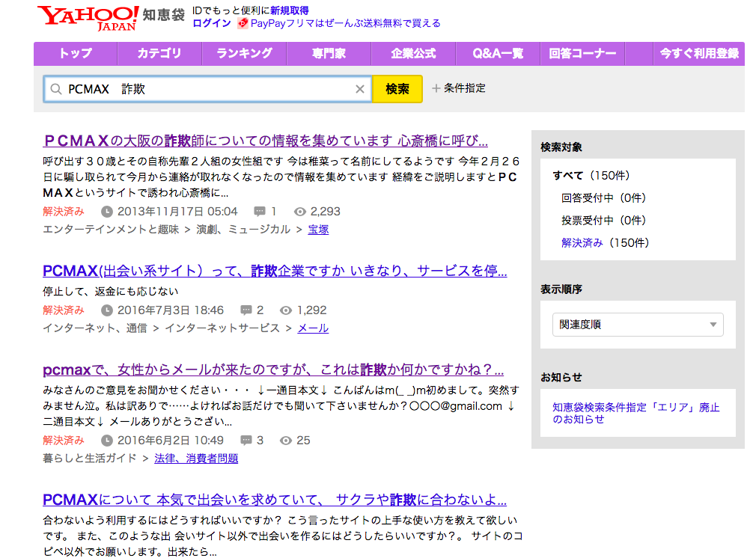756x558 pixels.
Task: Click breadcrumb text インターネットサービス
Action: (x=222, y=328)
